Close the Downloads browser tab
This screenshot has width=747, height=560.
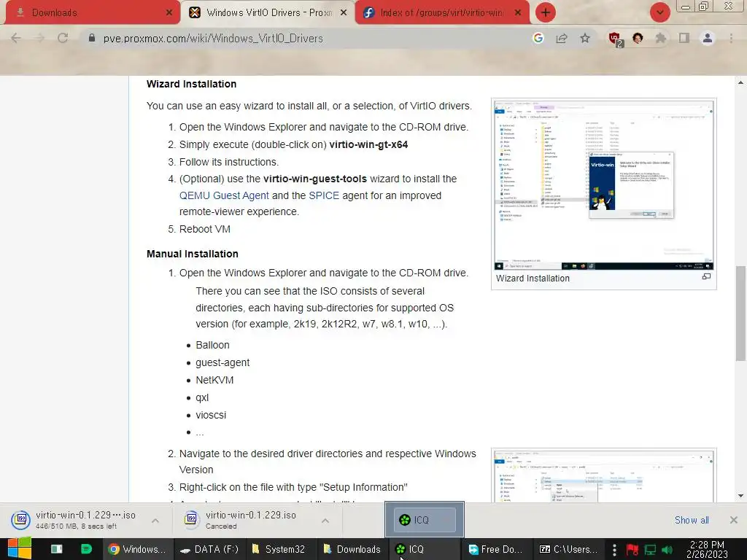pyautogui.click(x=169, y=12)
